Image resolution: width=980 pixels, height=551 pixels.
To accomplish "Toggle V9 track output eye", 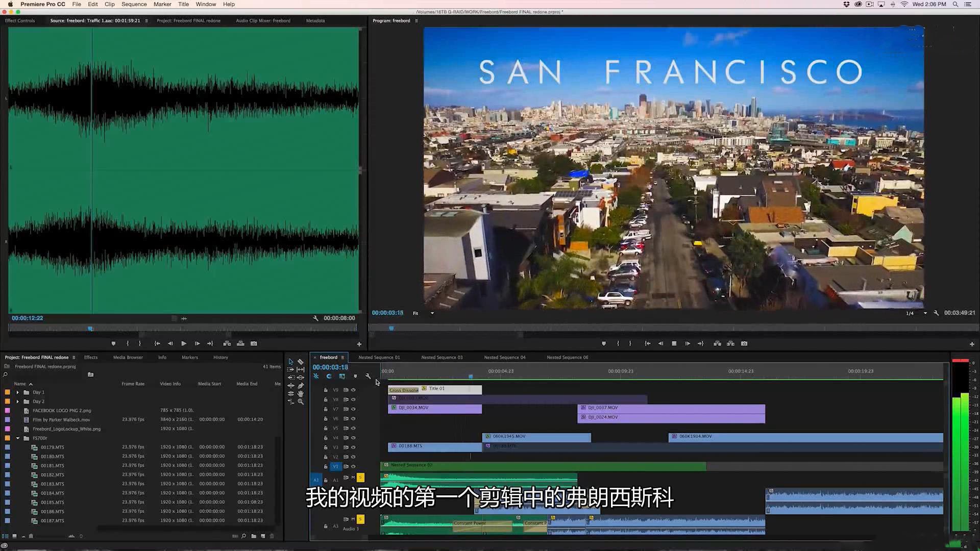I will coord(353,390).
